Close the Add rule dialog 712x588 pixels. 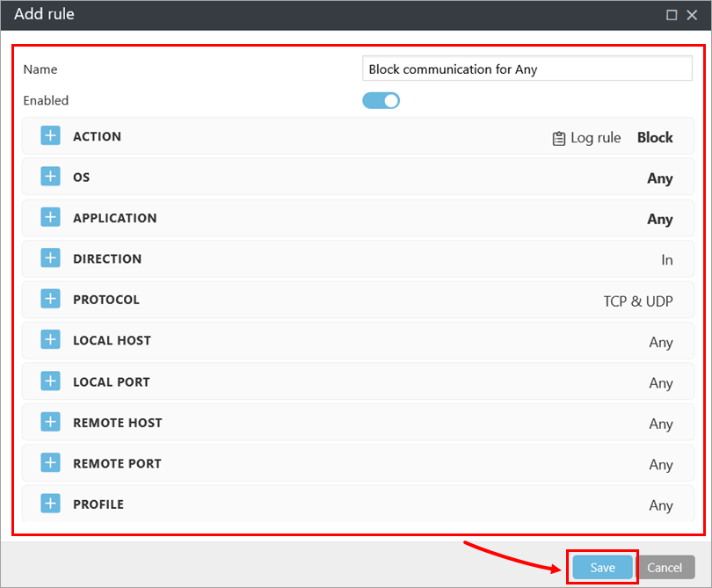click(x=693, y=15)
